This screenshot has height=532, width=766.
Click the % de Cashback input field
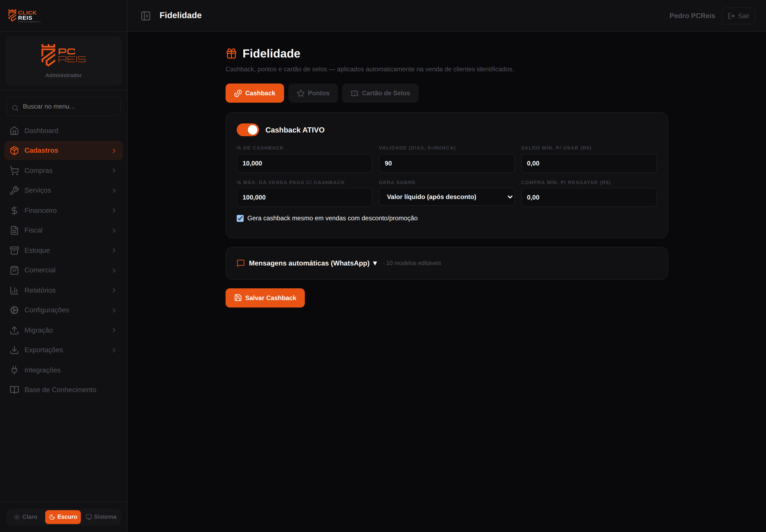coord(304,163)
